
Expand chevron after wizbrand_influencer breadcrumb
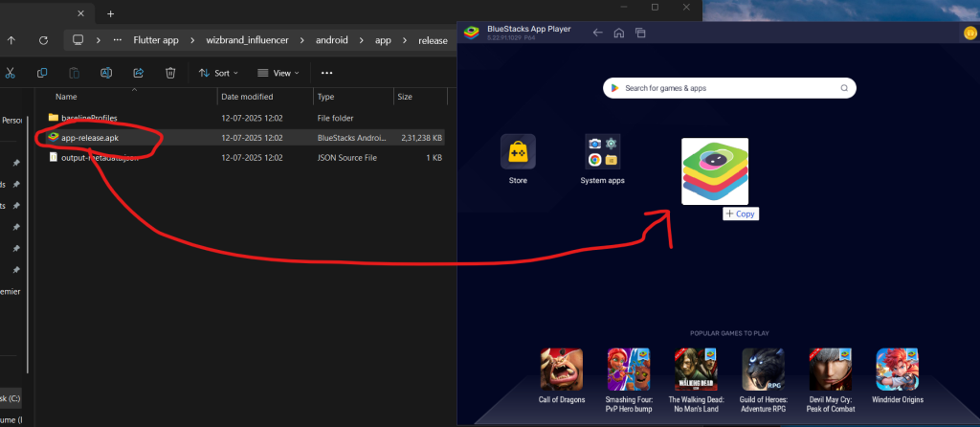tap(302, 40)
